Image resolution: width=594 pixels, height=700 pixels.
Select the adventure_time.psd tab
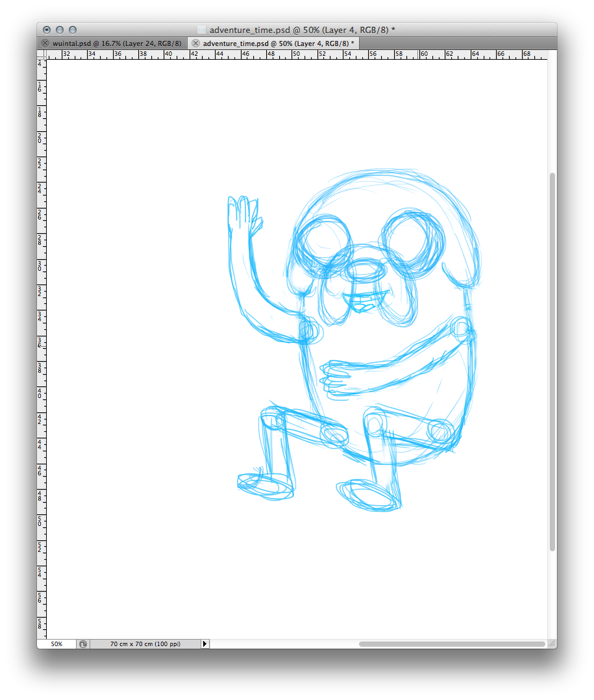pos(278,43)
